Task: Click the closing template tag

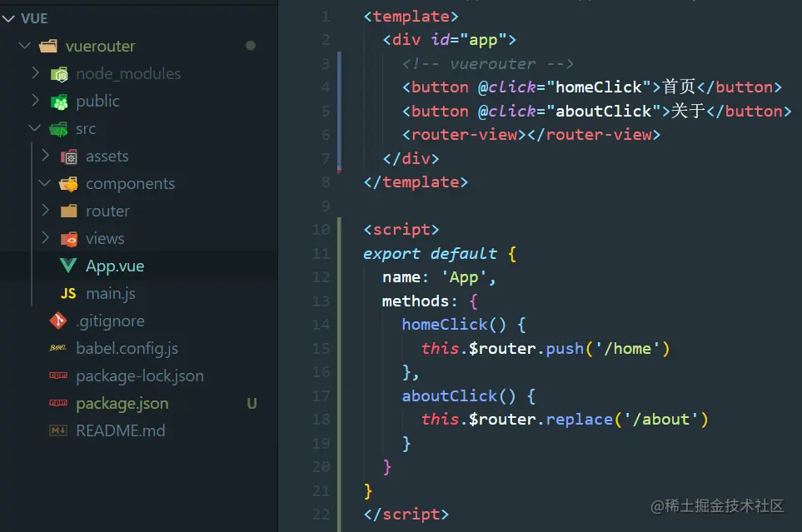Action: [416, 182]
